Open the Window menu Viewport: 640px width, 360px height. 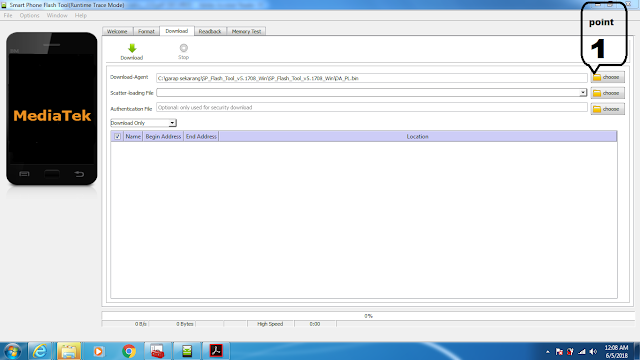[x=57, y=16]
